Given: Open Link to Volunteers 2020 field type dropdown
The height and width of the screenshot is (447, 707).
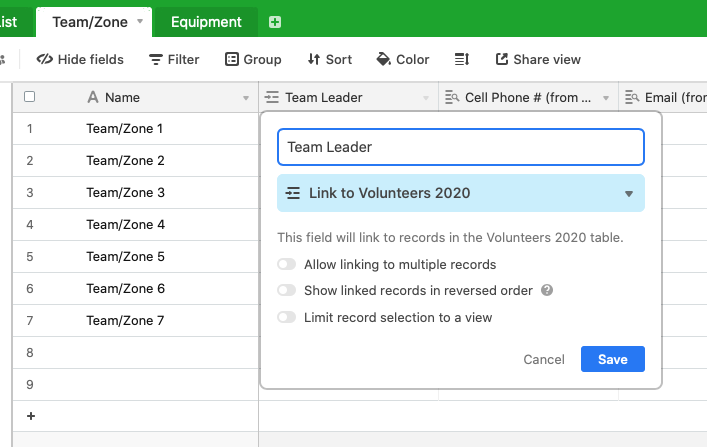Looking at the screenshot, I should click(461, 193).
